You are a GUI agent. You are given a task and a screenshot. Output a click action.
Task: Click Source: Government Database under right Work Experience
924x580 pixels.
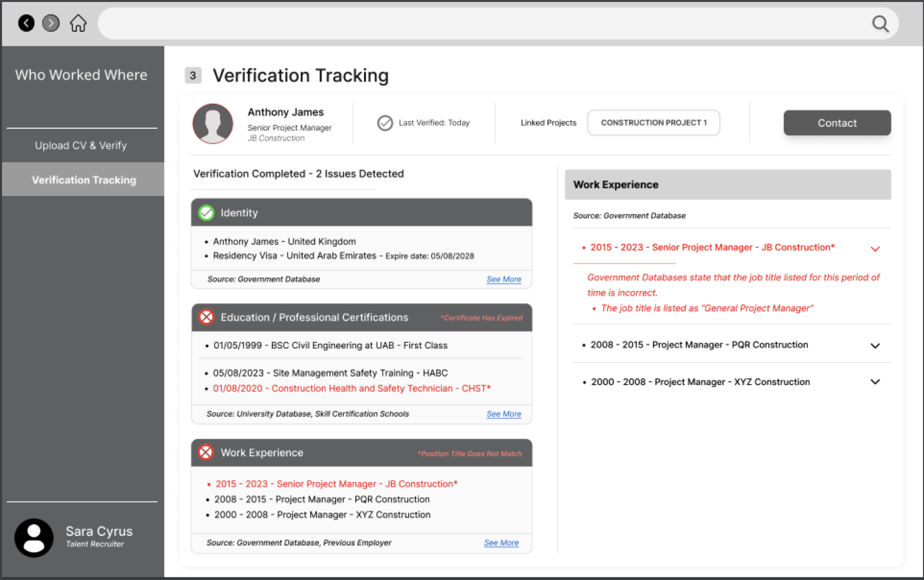[x=629, y=216]
